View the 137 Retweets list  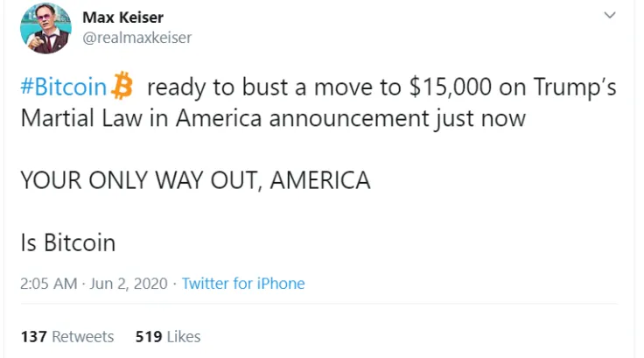click(67, 337)
